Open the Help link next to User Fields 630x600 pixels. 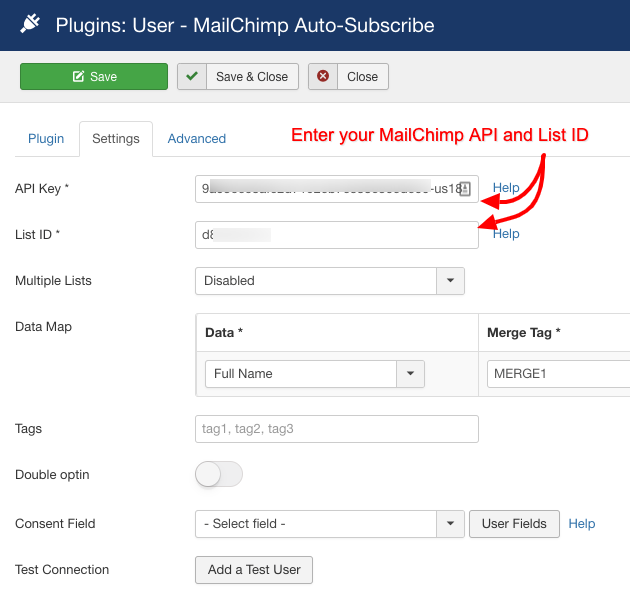(x=581, y=524)
